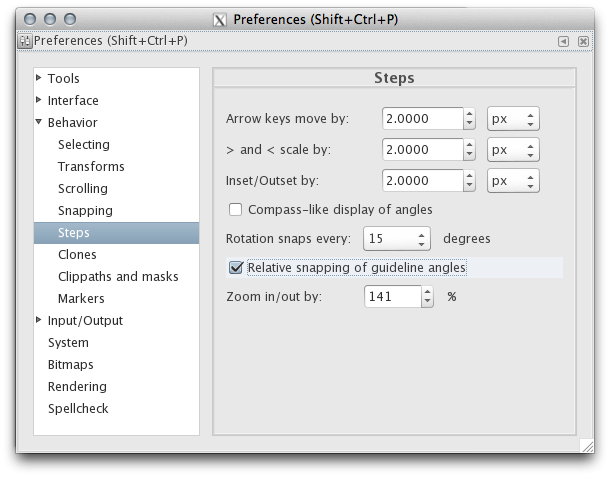The height and width of the screenshot is (477, 610).
Task: Expand the Tools tree category
Action: pyautogui.click(x=39, y=77)
